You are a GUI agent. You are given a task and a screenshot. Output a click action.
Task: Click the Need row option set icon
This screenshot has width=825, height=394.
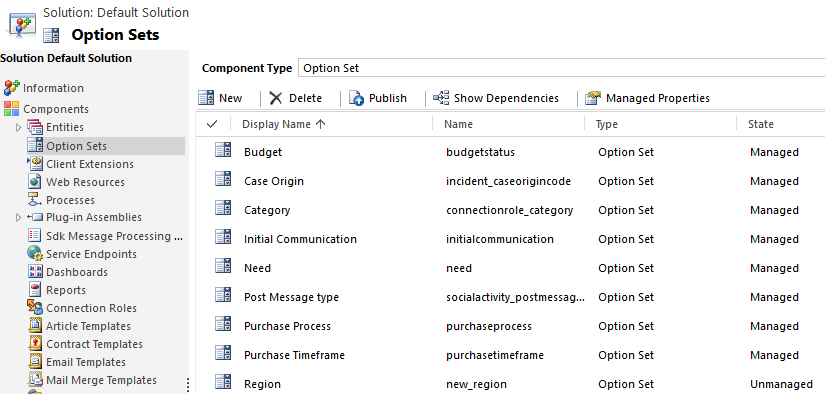point(223,266)
